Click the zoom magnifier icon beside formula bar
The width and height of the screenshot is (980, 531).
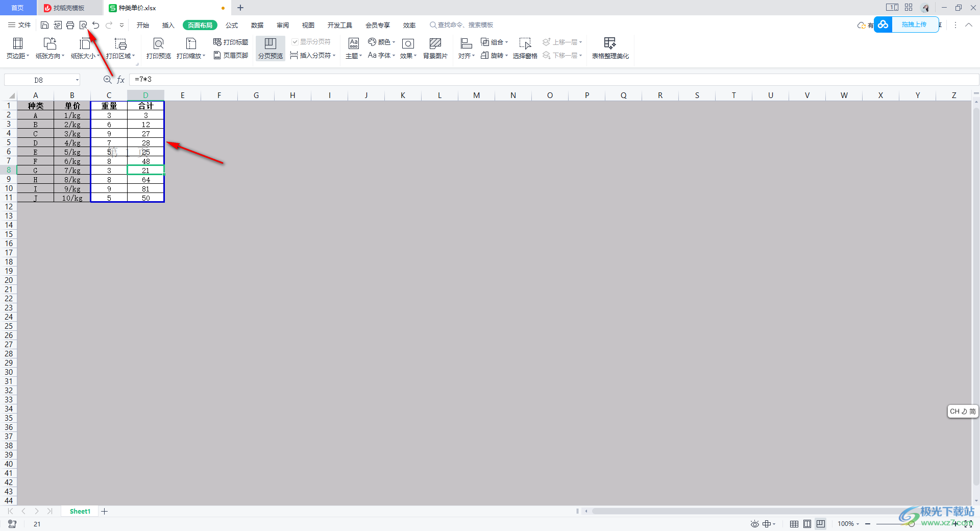pyautogui.click(x=107, y=80)
